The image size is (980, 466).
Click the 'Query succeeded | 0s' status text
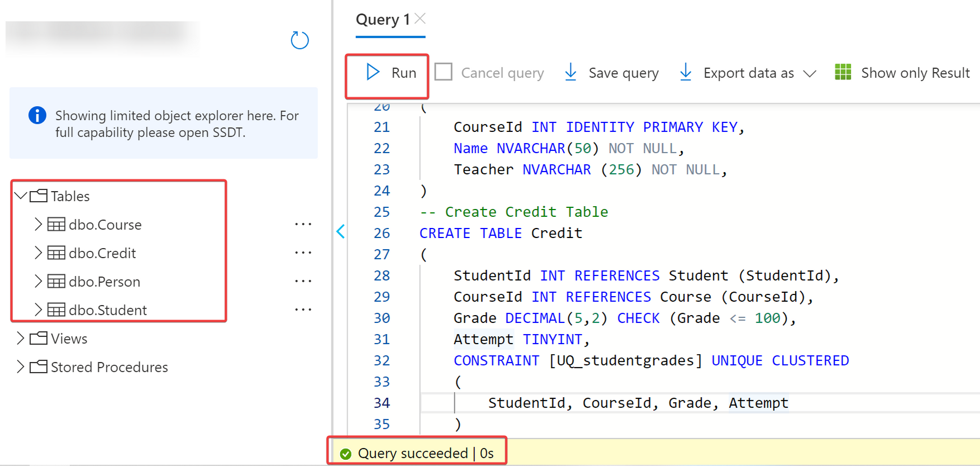(x=426, y=453)
